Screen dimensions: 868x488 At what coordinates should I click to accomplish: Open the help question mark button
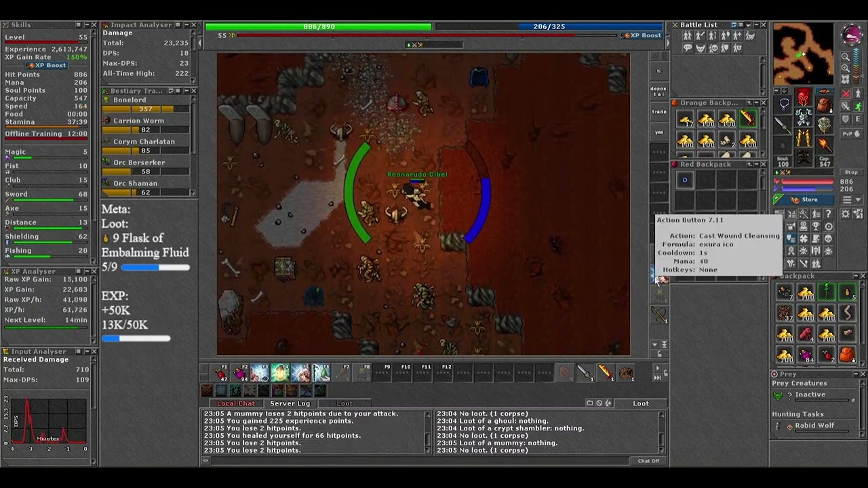[828, 214]
